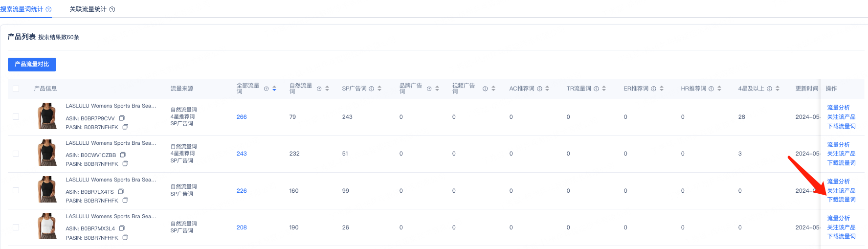This screenshot has width=868, height=249.
Task: Toggle the select-all checkbox in table header
Action: click(16, 89)
